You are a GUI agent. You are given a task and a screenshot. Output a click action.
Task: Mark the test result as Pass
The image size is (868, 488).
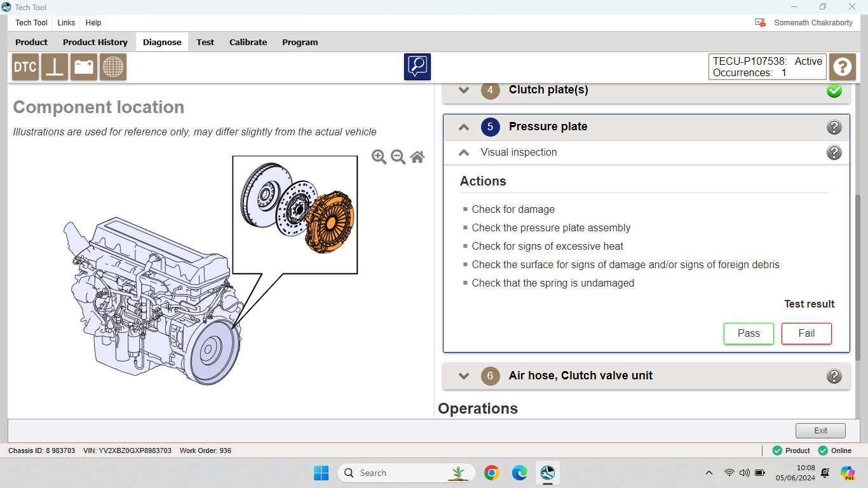pyautogui.click(x=749, y=334)
